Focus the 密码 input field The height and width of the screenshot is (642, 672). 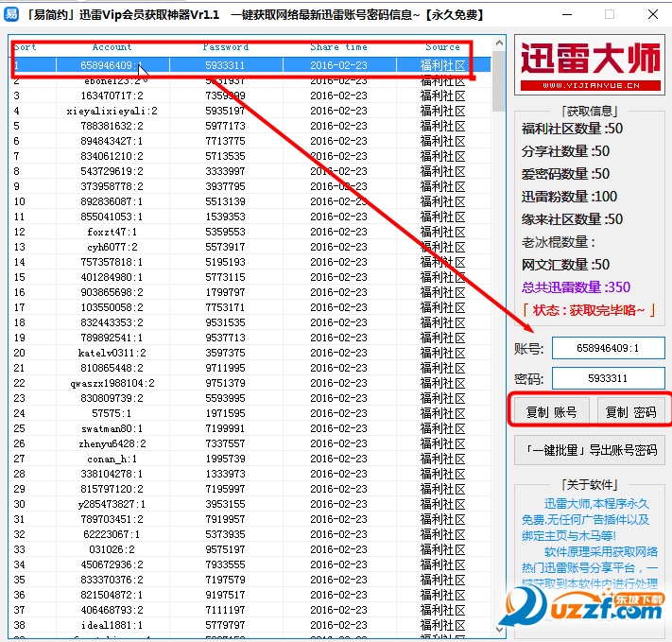coord(608,378)
